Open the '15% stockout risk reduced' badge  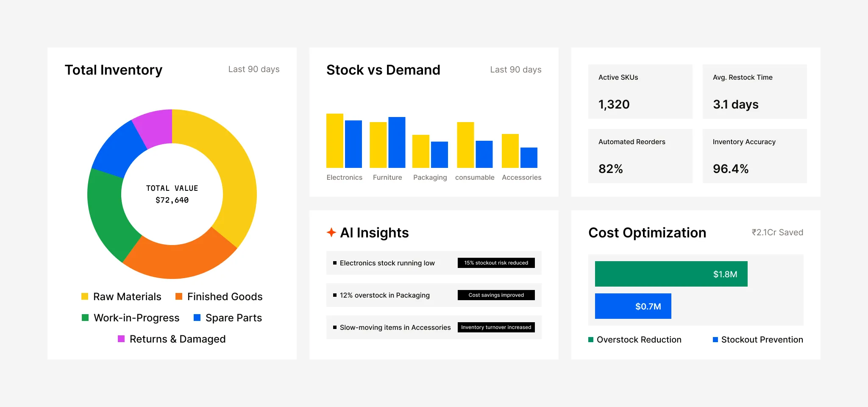tap(496, 263)
